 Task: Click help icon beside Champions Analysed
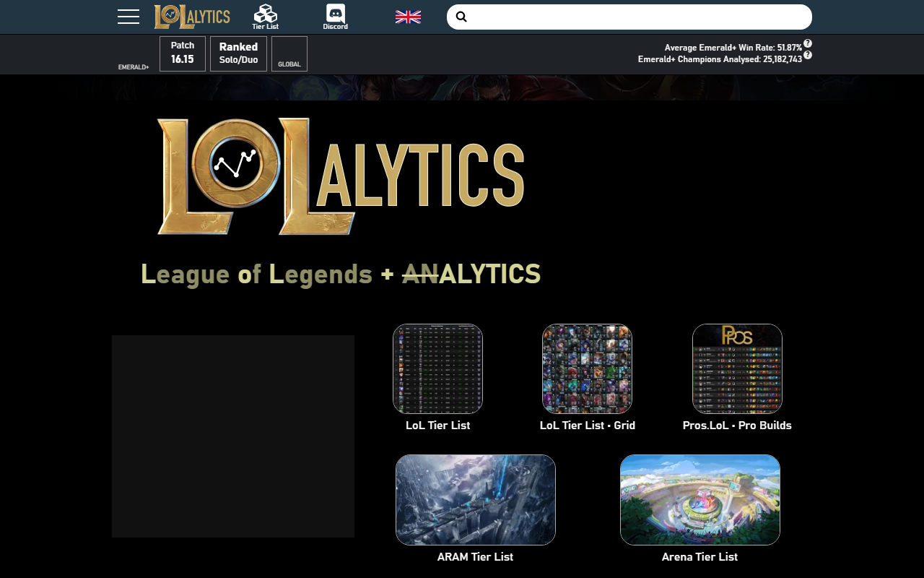[x=808, y=55]
